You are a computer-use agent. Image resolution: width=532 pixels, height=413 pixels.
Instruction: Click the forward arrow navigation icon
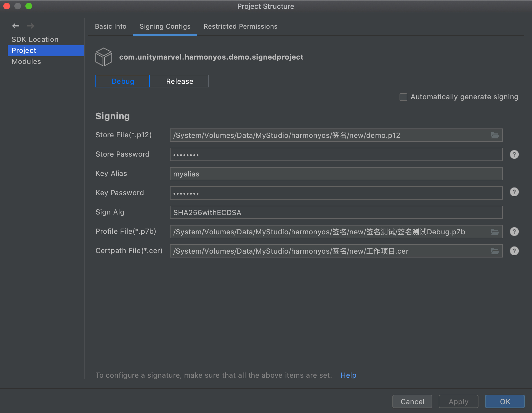pyautogui.click(x=30, y=26)
